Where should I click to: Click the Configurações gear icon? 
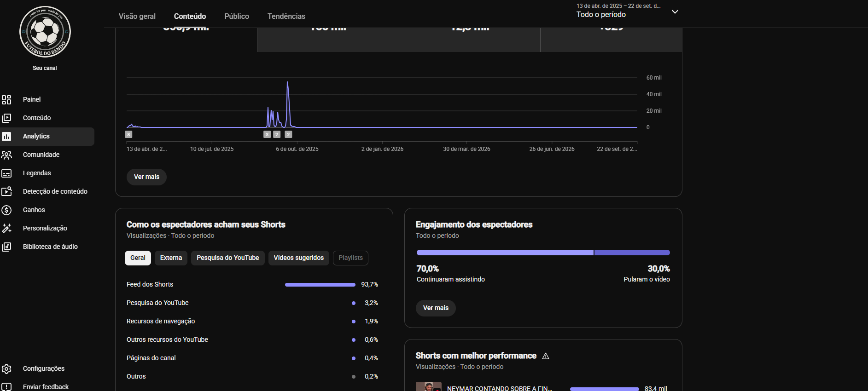point(6,368)
